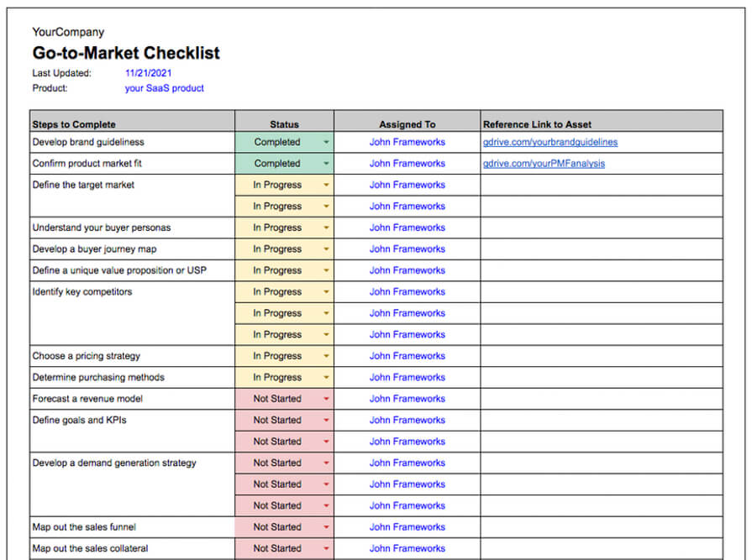Expand the status dropdown on Map out the sales funnel

point(326,526)
